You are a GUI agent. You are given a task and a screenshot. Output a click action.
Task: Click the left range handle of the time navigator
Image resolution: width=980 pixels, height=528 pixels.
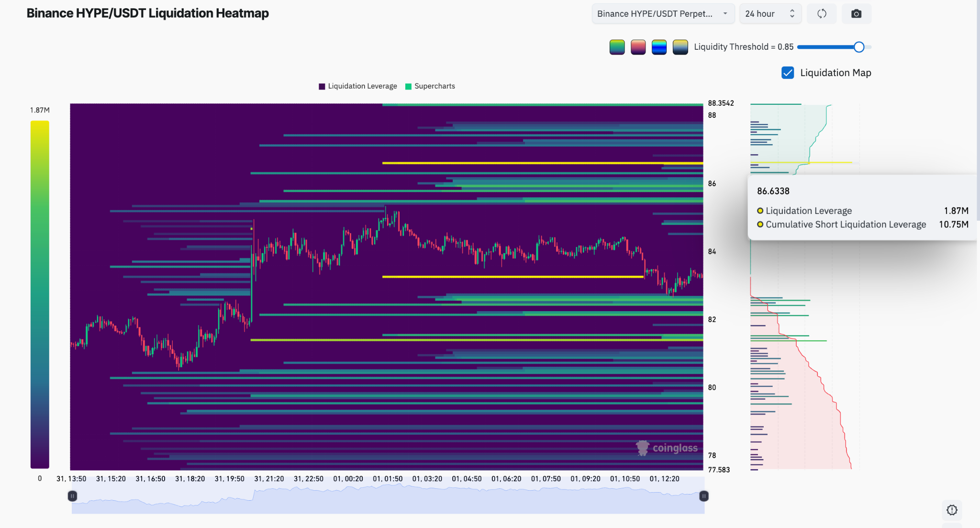[x=72, y=496]
